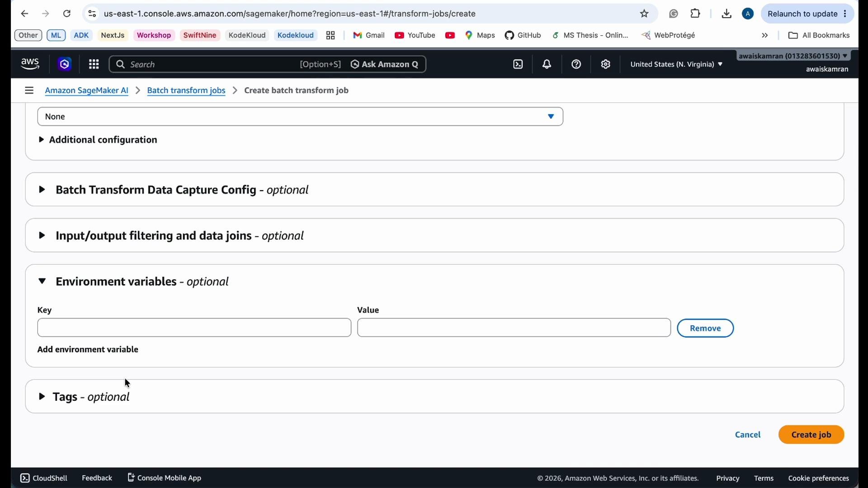Go to the Amazon SageMaker AI breadcrumb
Screen dimensions: 868x488
click(87, 91)
